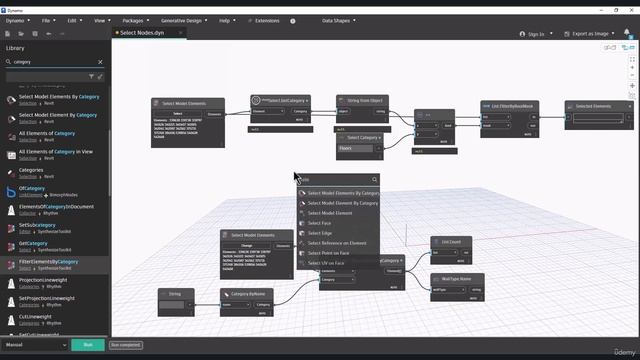This screenshot has height=360, width=640.
Task: Open the Help menu
Action: [x=227, y=20]
